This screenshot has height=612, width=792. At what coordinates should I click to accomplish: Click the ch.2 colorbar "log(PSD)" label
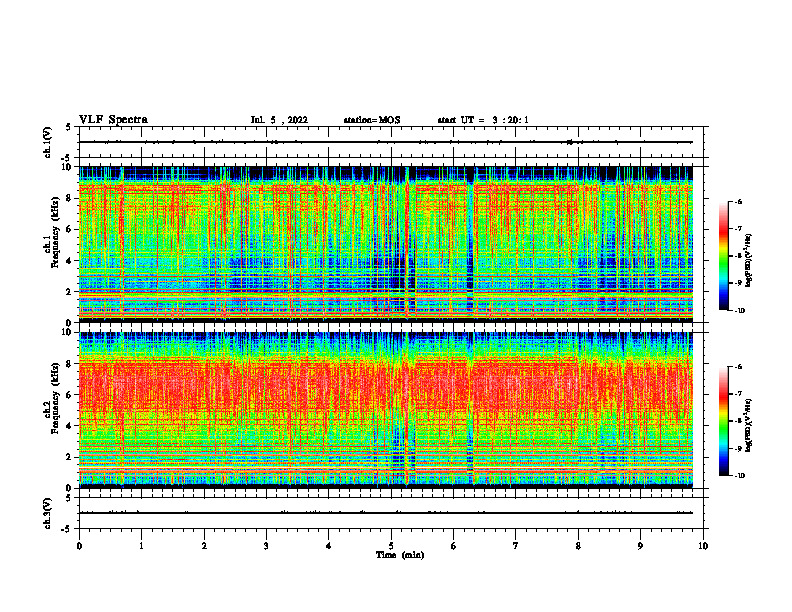click(749, 426)
